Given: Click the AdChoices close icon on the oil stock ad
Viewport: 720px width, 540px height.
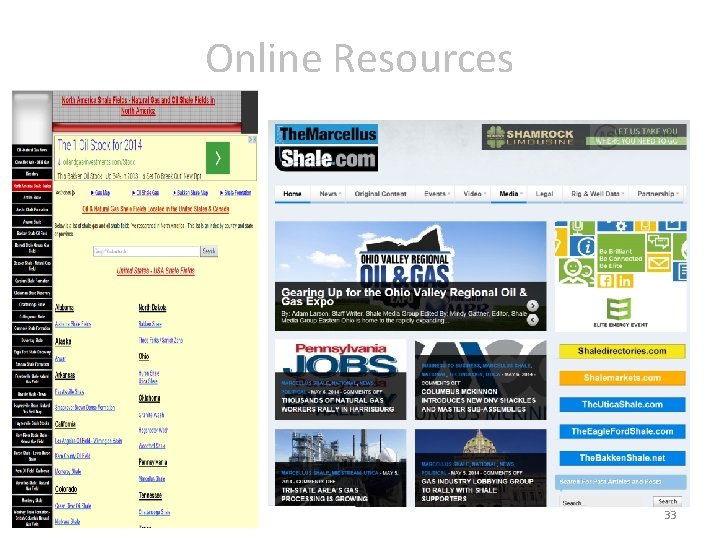Looking at the screenshot, I should tap(252, 139).
